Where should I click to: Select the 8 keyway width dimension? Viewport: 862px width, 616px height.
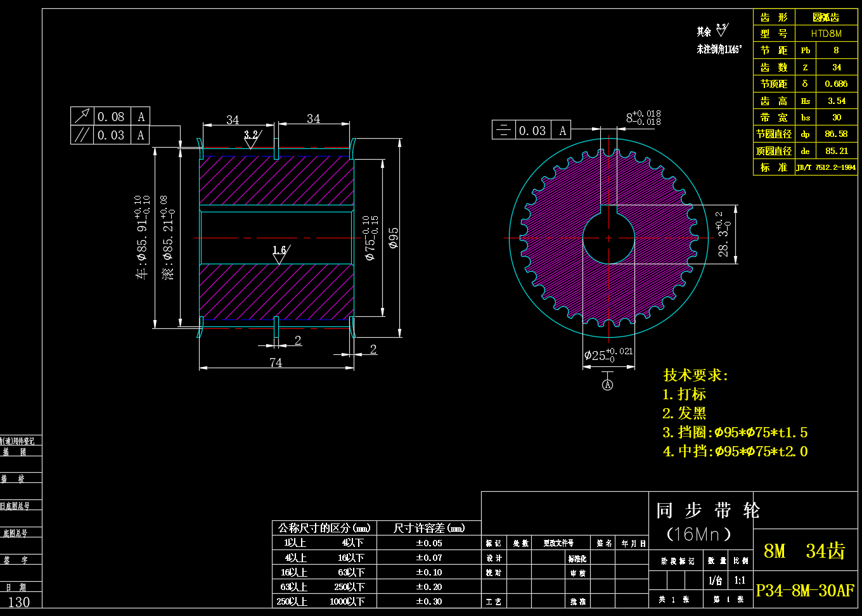[643, 117]
